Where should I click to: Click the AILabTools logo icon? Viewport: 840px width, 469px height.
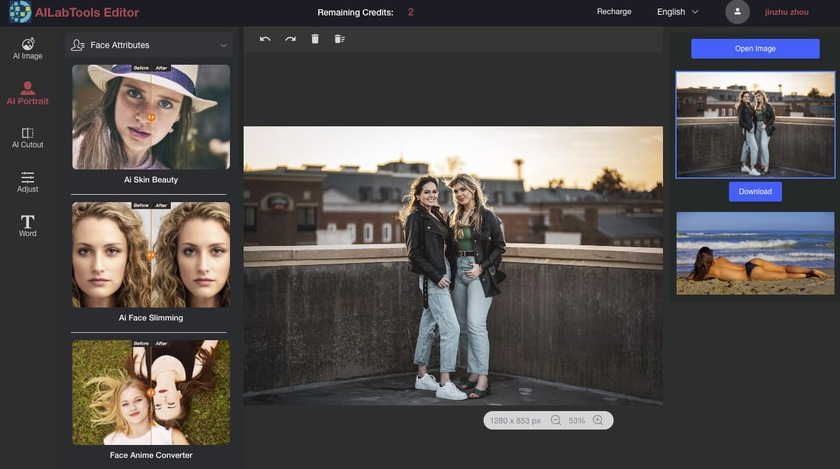tap(19, 12)
